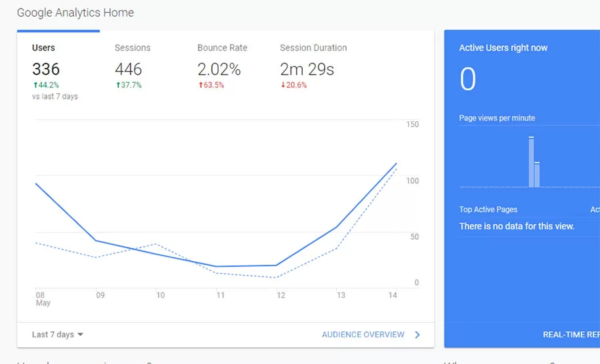Click the Bounce Rate red 63.5% change indicator
The width and height of the screenshot is (600, 364).
point(211,85)
